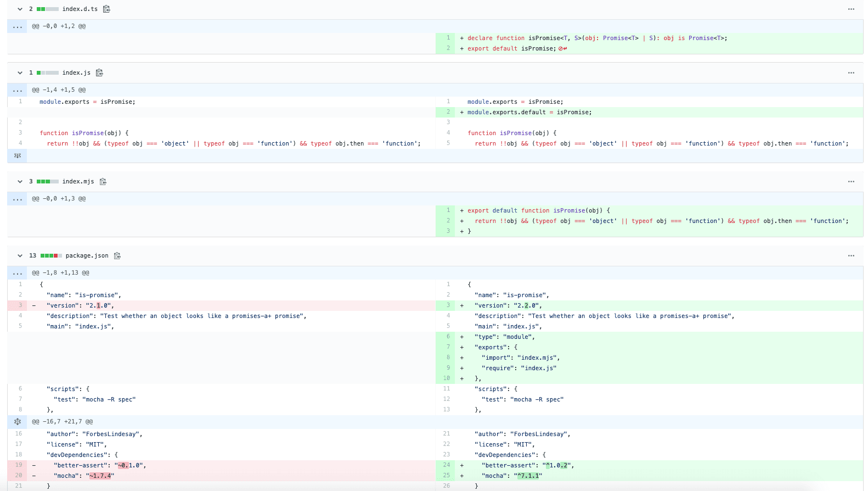Expand hidden lines above index.d.ts hunk
Screen dimensions: 868x491
pos(17,26)
